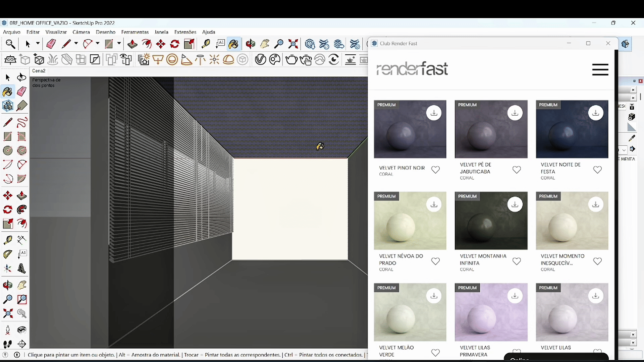This screenshot has height=362, width=644.
Task: Favorite Velvet Montanha Infinita heart
Action: (x=517, y=261)
